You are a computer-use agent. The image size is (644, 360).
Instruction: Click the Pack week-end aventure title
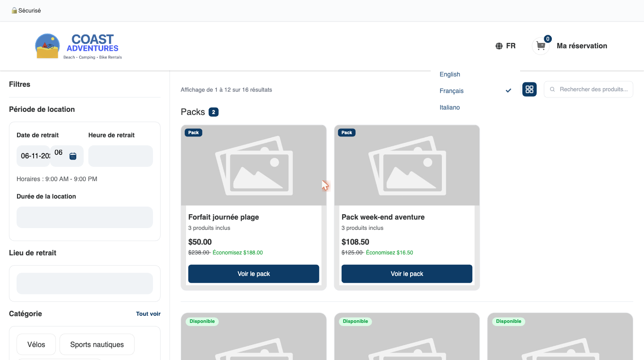(x=383, y=217)
